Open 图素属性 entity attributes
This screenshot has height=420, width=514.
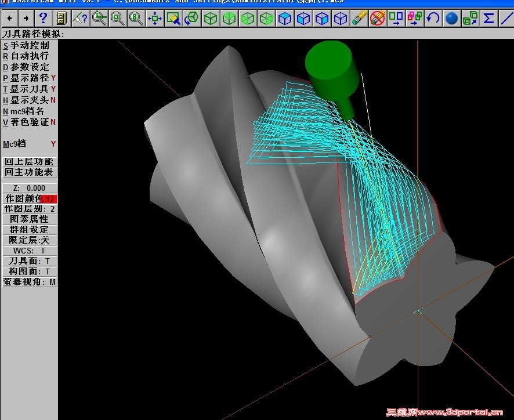[30, 219]
